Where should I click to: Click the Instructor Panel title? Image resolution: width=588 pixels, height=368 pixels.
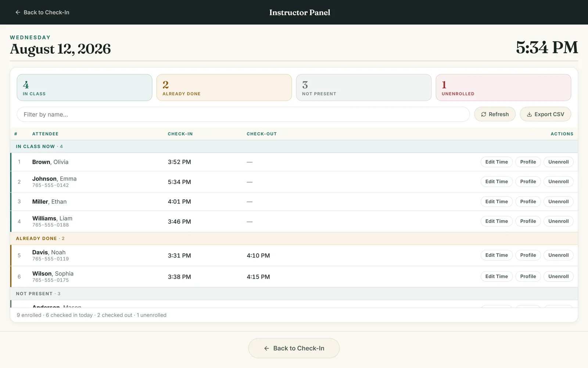tap(300, 13)
